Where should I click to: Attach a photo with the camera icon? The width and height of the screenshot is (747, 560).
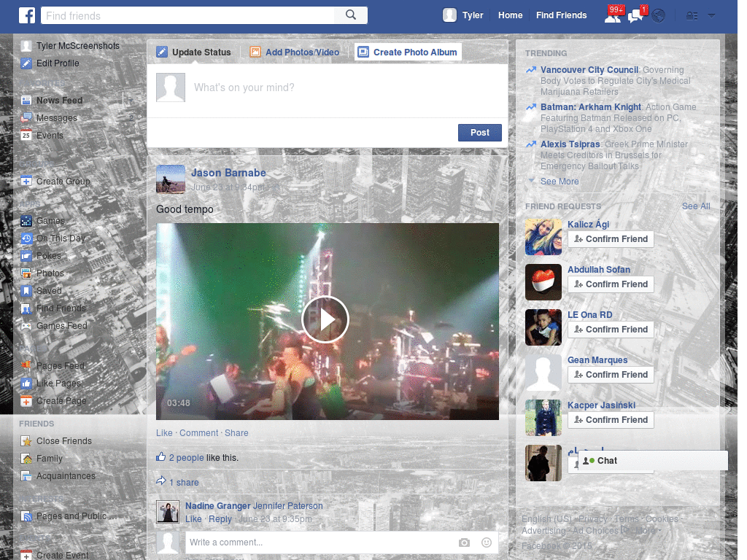(x=464, y=542)
